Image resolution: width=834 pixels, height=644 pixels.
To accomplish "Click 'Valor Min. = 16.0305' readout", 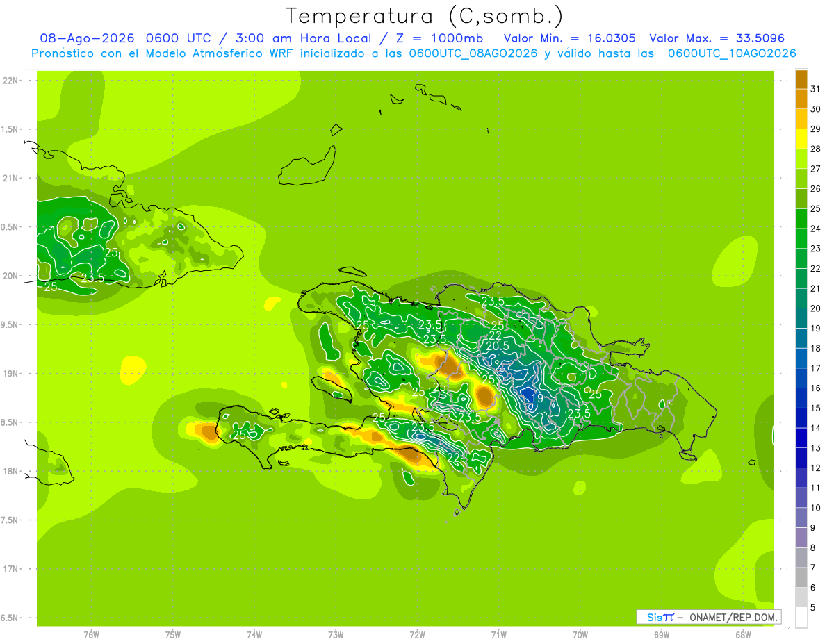I will [569, 38].
